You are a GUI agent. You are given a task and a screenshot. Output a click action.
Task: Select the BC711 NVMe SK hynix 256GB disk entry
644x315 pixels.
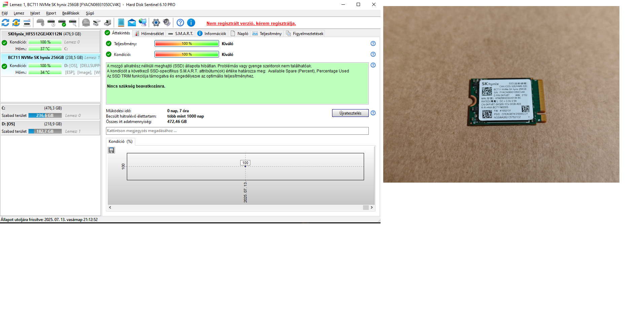[x=50, y=65]
